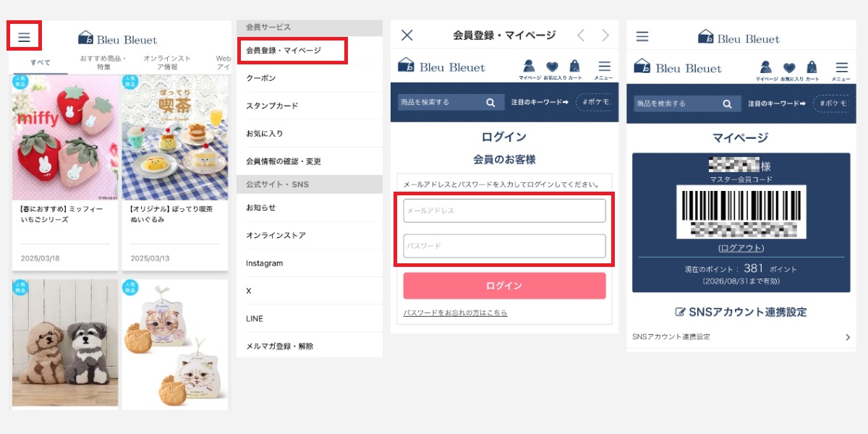The height and width of the screenshot is (434, 868).
Task: Select メルマガ登録・解除 menu entry
Action: click(279, 346)
